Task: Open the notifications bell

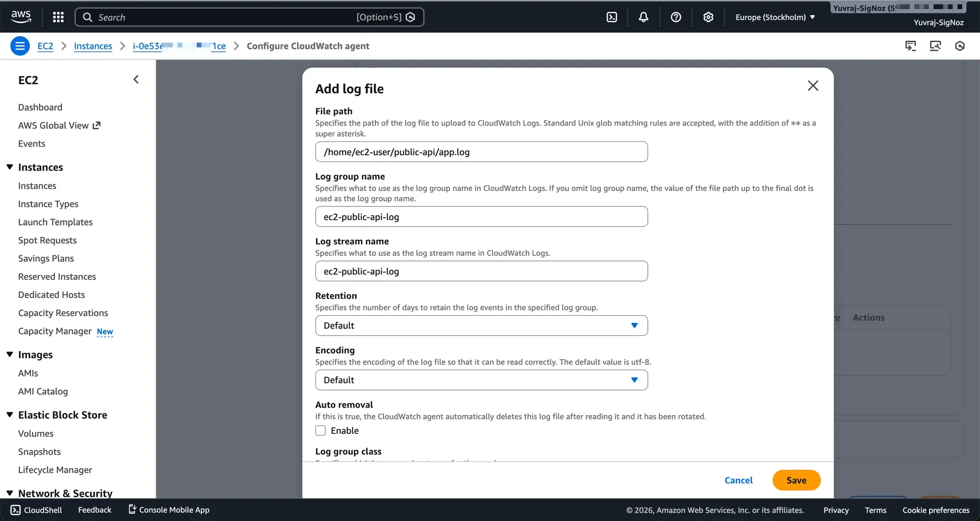Action: 644,17
